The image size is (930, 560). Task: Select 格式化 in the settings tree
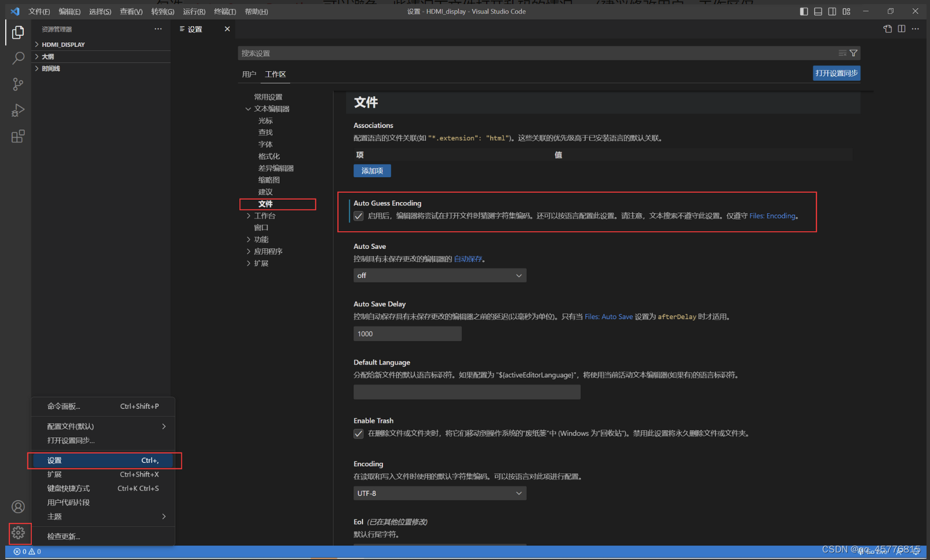269,156
